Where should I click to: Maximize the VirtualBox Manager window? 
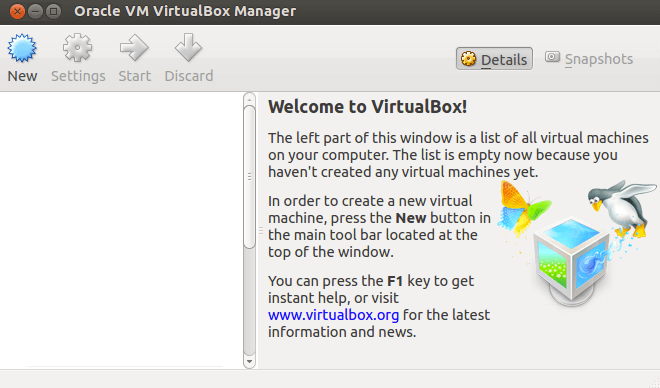coord(53,11)
